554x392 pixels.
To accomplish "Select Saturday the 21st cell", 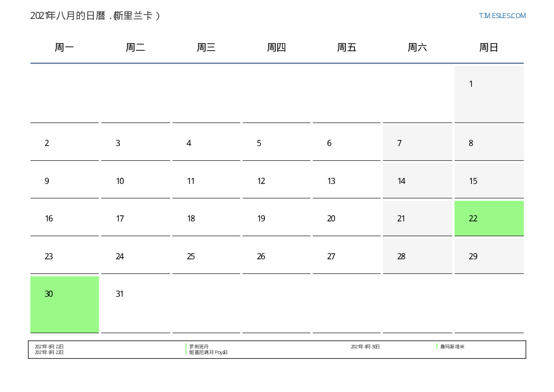I will 417,219.
